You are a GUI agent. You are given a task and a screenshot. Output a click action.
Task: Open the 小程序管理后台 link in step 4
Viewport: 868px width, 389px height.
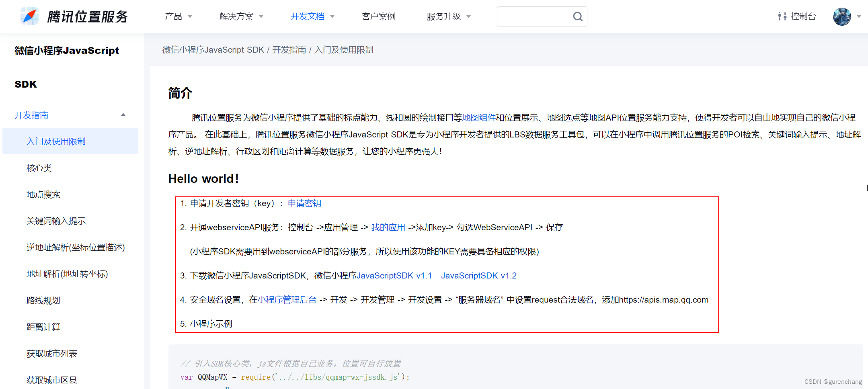click(x=287, y=300)
